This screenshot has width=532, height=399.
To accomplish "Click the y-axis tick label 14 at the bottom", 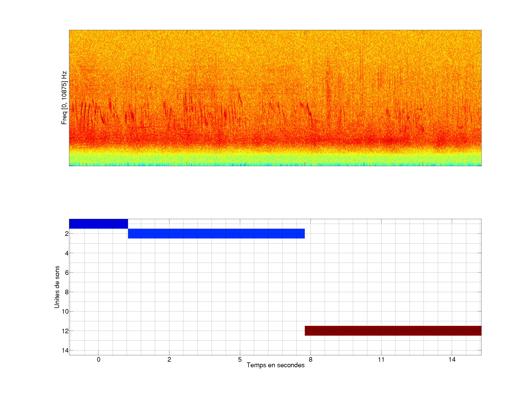I will [65, 350].
